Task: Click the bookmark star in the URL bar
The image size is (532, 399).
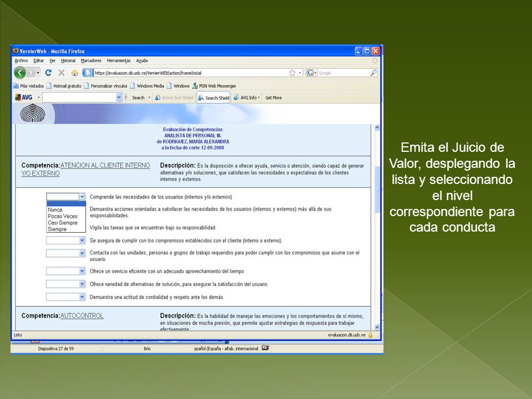Action: pos(292,73)
